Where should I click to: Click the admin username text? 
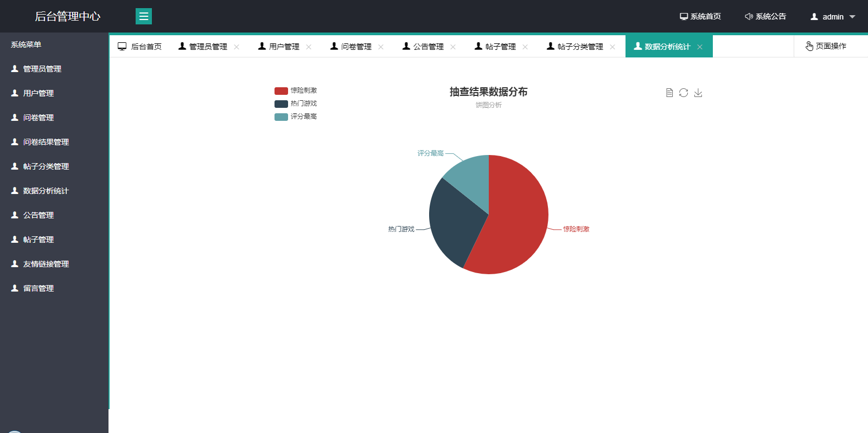pyautogui.click(x=833, y=17)
